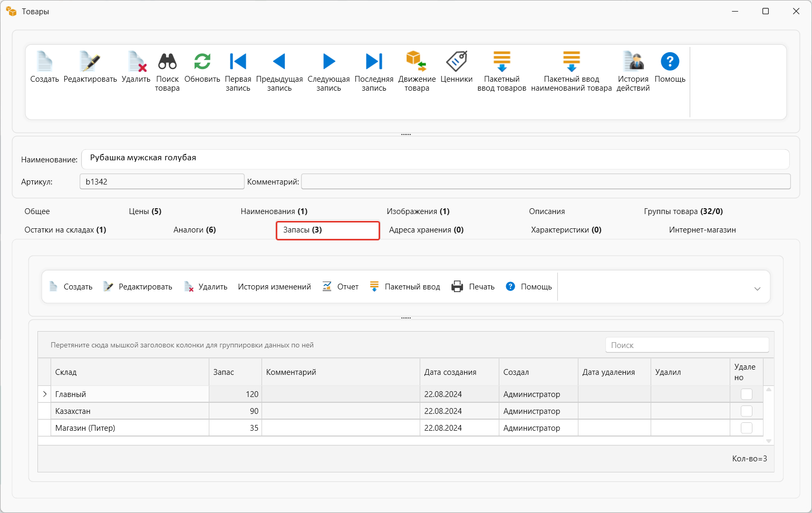Sort by the Запас column header
This screenshot has width=812, height=513.
pyautogui.click(x=235, y=372)
